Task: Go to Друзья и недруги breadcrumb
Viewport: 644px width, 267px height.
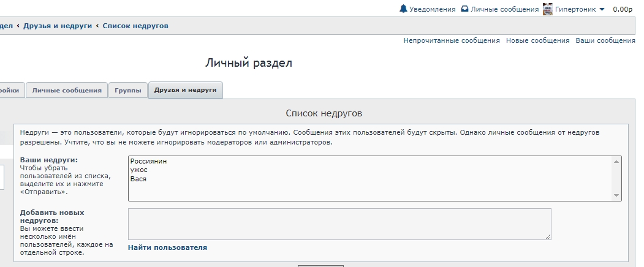Action: point(58,26)
